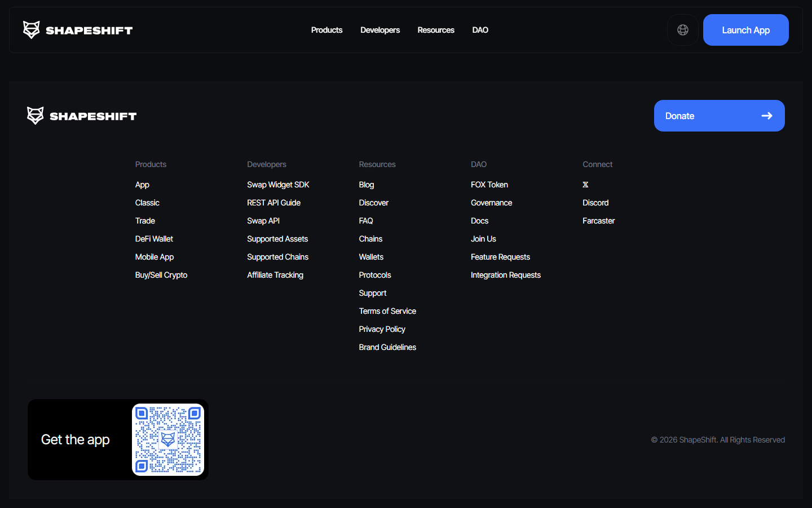The height and width of the screenshot is (508, 812).
Task: Open the Developers navigation menu
Action: click(x=380, y=30)
